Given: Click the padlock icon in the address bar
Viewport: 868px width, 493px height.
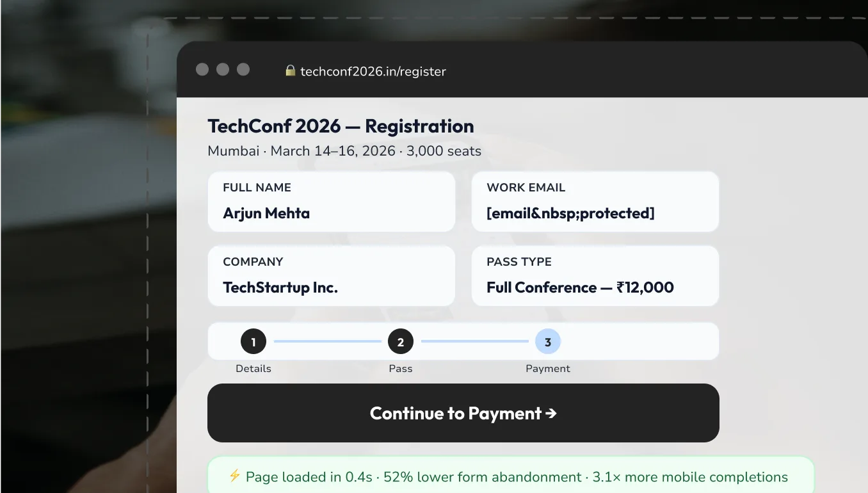Looking at the screenshot, I should pos(291,71).
